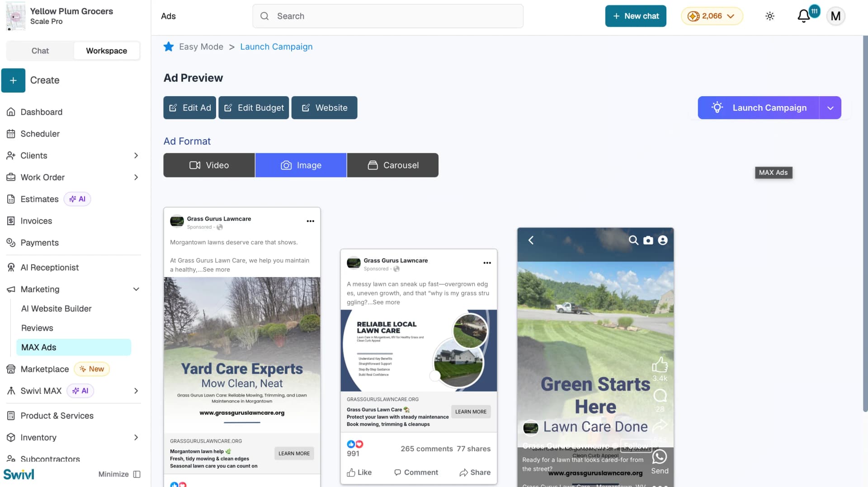Toggle light/dark theme sun icon
Screen dimensions: 868x487
pyautogui.click(x=770, y=16)
